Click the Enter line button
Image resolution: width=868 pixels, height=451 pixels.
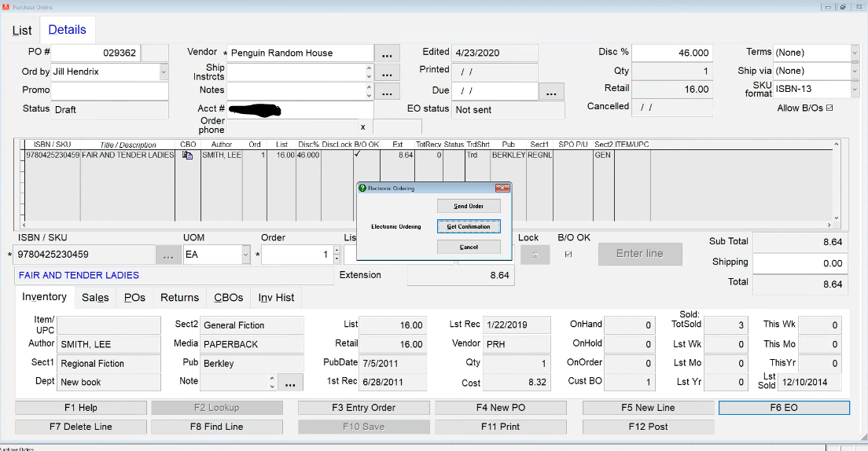640,254
